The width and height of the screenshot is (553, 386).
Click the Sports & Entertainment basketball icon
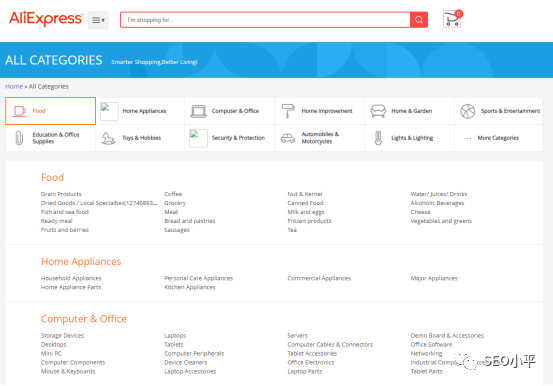[x=468, y=111]
